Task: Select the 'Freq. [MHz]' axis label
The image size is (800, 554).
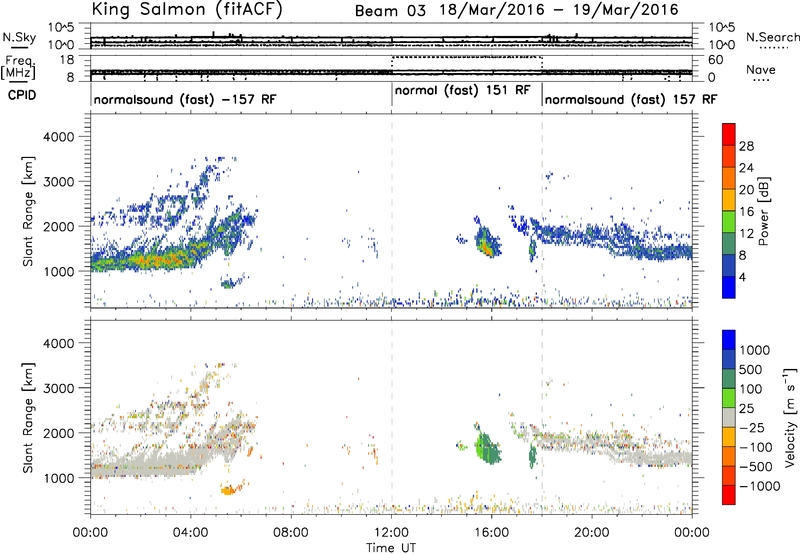Action: (x=19, y=68)
